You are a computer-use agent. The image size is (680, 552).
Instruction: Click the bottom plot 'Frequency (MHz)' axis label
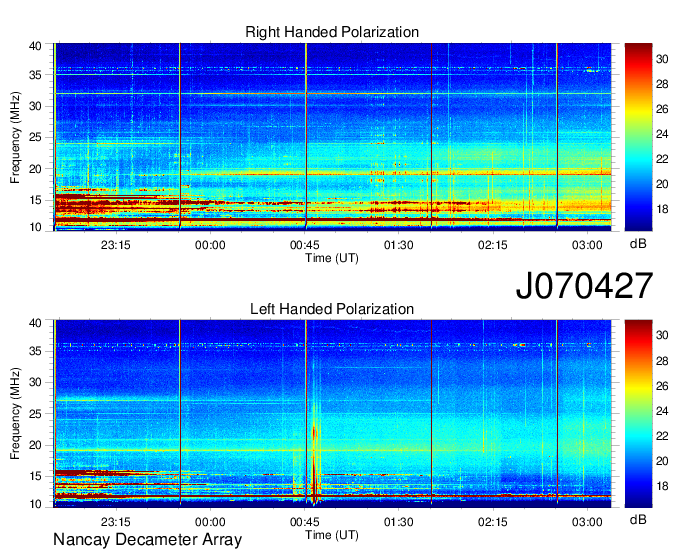coord(15,414)
